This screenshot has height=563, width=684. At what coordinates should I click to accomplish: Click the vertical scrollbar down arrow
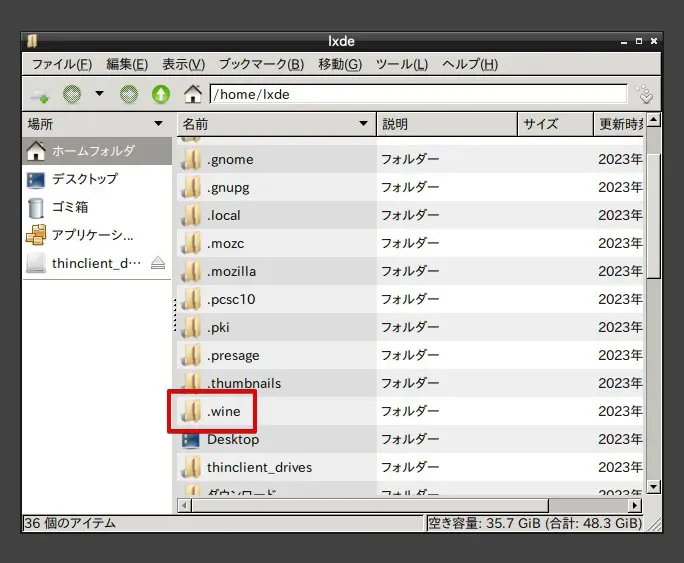[654, 487]
